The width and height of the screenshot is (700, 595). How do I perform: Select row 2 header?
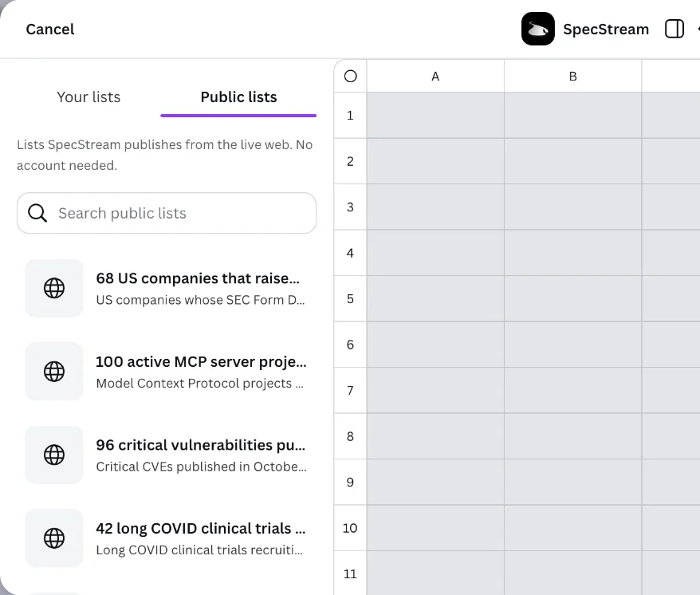pos(351,161)
